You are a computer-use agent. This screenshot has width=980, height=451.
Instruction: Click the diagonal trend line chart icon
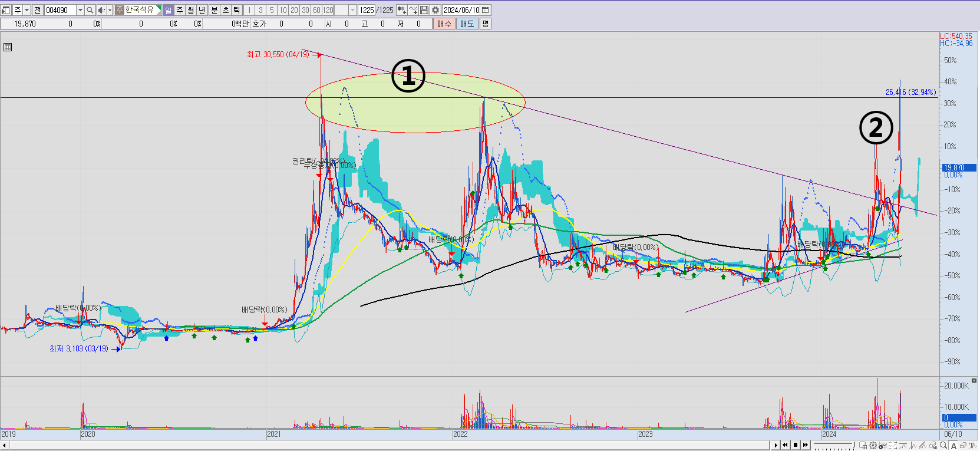coord(923,445)
